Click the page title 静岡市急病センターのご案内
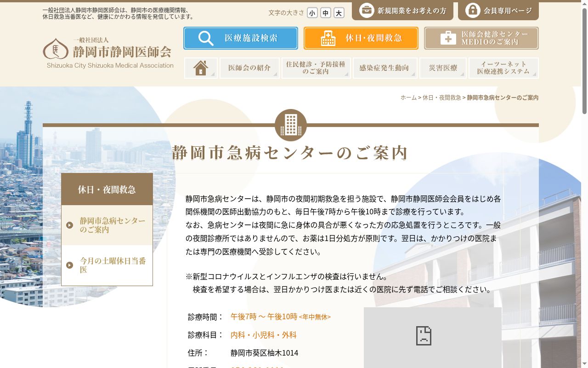Image resolution: width=588 pixels, height=368 pixels. 290,153
